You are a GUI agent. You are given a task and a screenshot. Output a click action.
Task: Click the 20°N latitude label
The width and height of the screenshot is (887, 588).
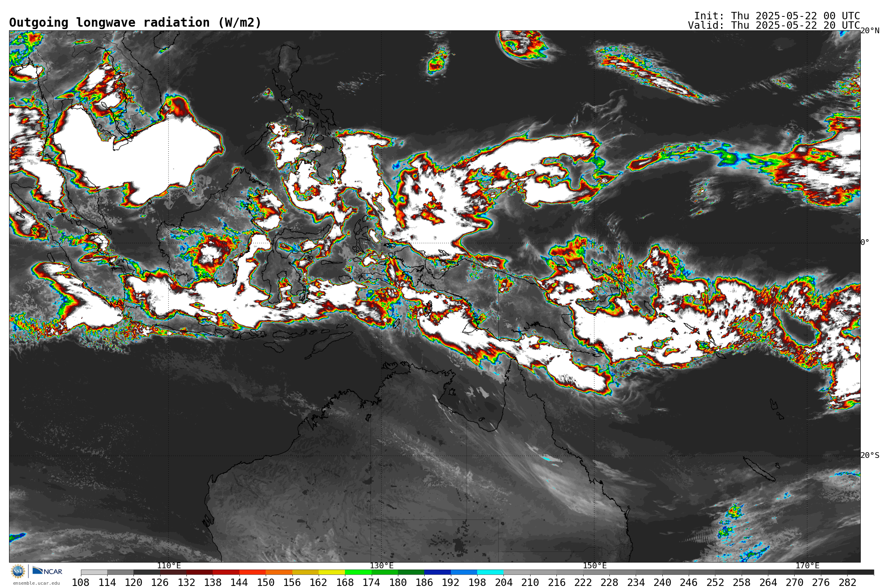(870, 31)
